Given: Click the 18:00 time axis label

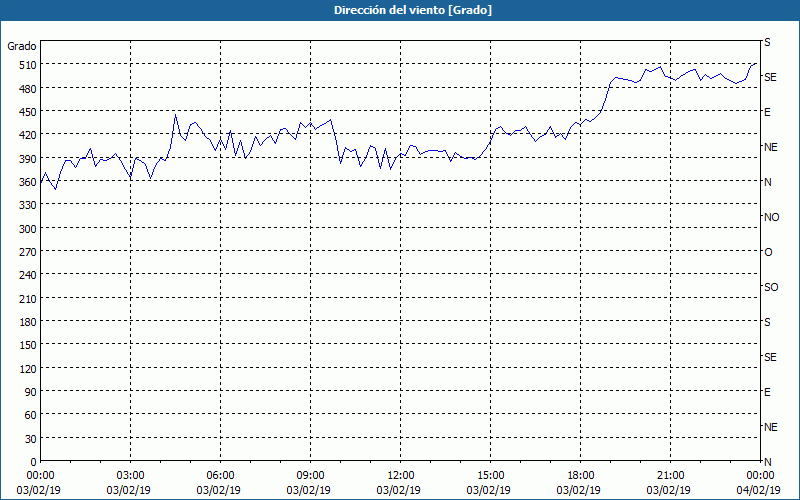Looking at the screenshot, I should (x=581, y=476).
